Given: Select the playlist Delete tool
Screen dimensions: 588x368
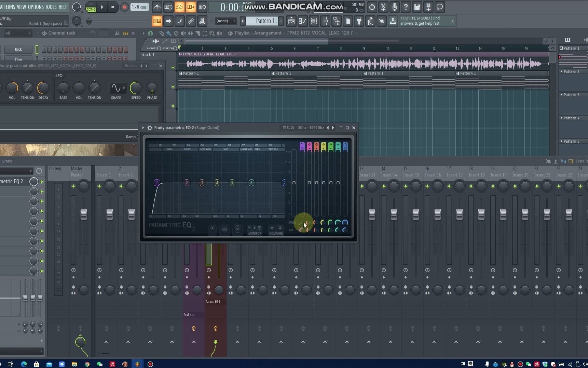Looking at the screenshot, I should point(176,33).
